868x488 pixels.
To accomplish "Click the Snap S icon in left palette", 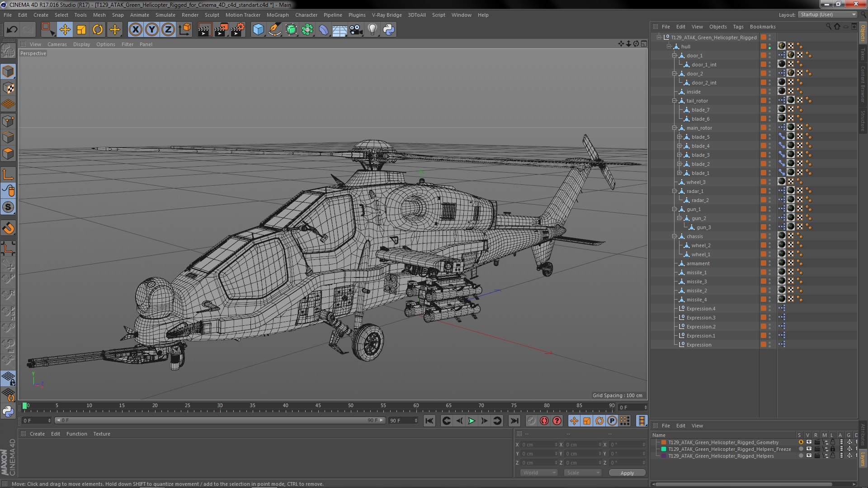I will 8,207.
